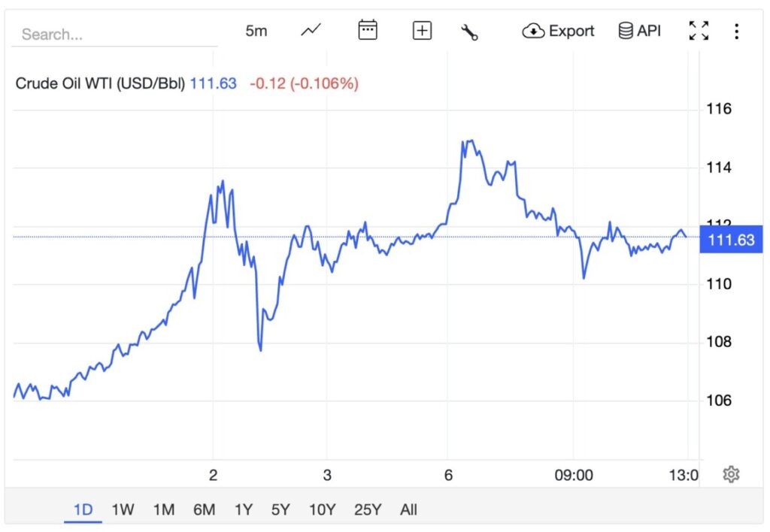Select the active 1D tab
Viewport: 770px width, 532px height.
click(x=83, y=509)
